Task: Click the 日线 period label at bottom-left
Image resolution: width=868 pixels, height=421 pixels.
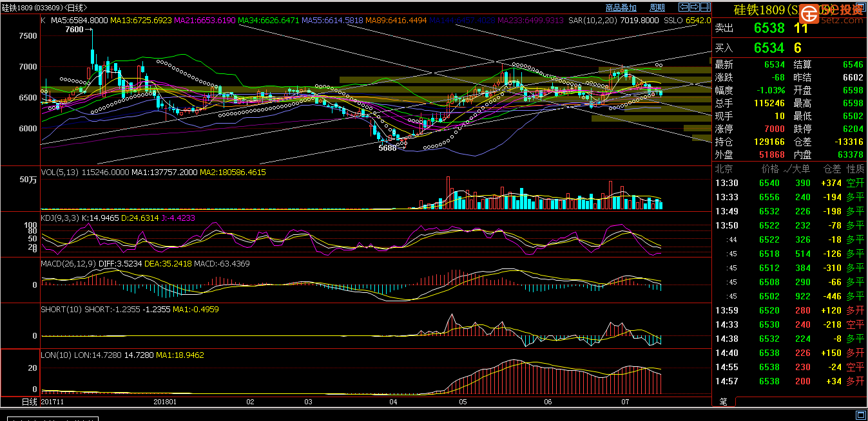Action: [30, 401]
